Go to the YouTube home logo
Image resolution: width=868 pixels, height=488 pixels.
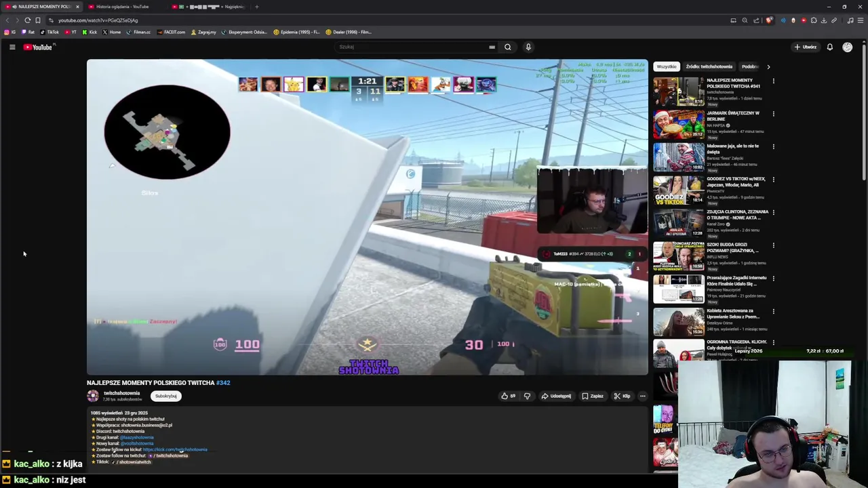coord(38,47)
